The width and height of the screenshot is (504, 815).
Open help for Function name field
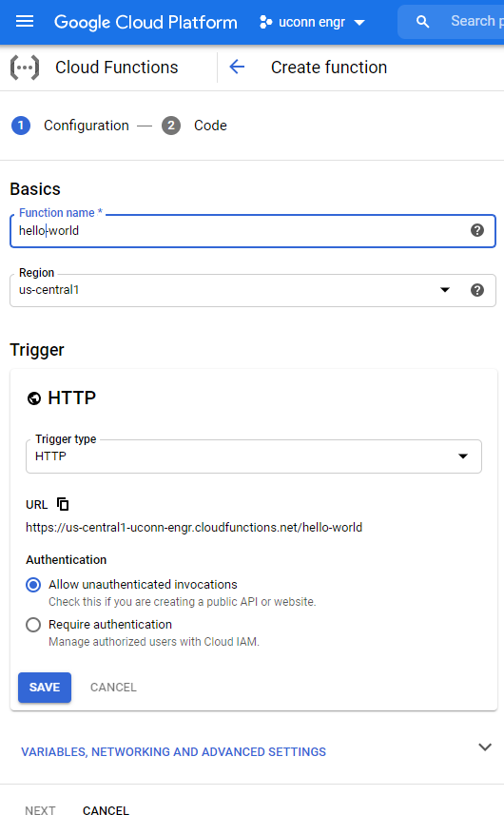tap(477, 230)
